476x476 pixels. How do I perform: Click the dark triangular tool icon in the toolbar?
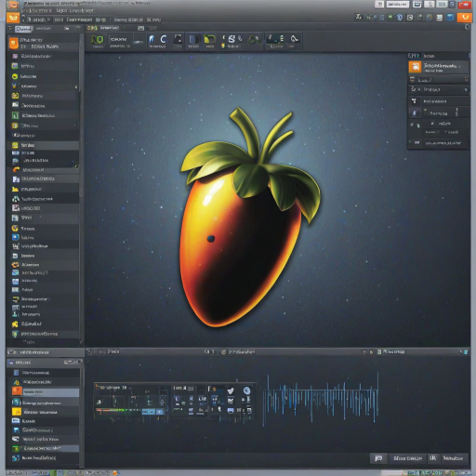(178, 39)
